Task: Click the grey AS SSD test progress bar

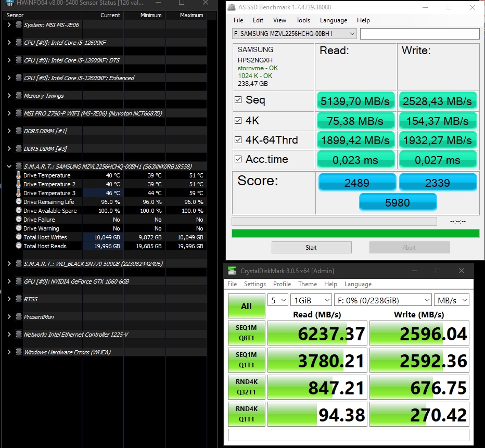Action: [x=335, y=221]
